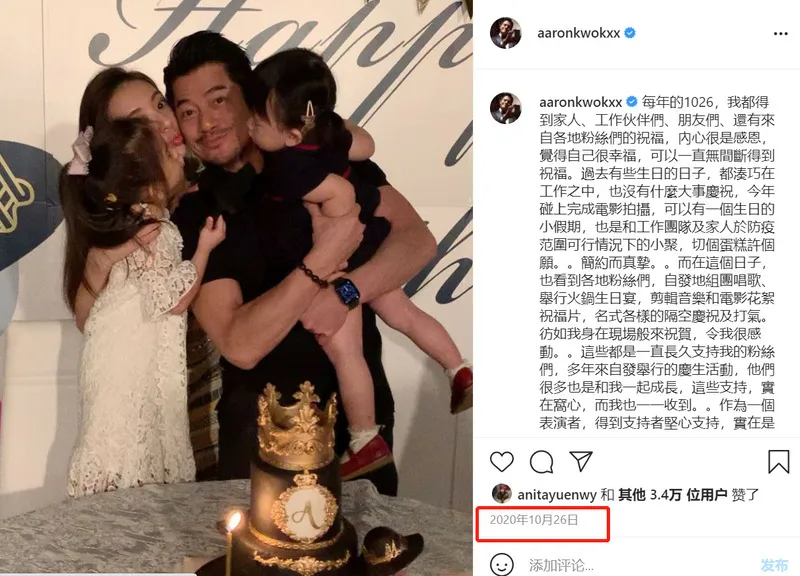Open the aaronkwokxx username link in header
The width and height of the screenshot is (800, 576).
point(578,34)
